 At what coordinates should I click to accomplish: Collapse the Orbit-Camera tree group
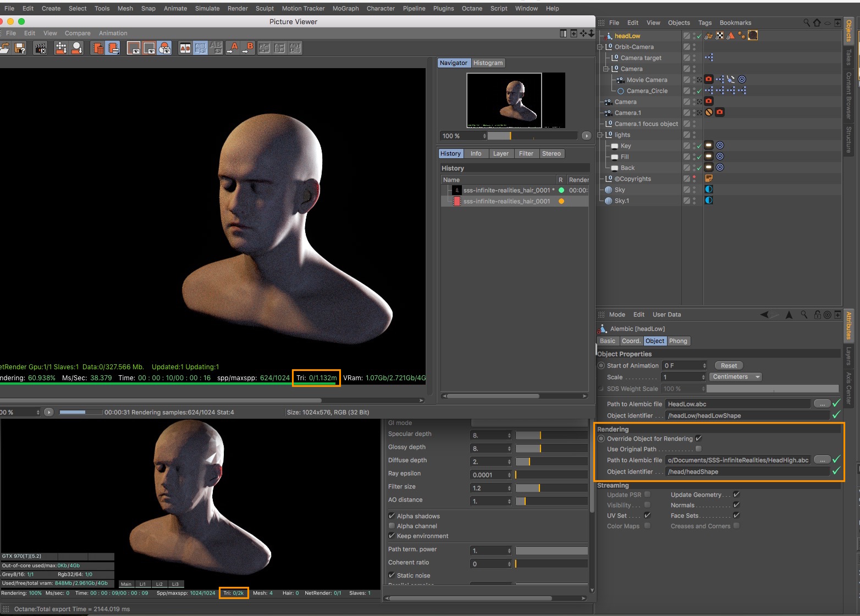[x=600, y=47]
